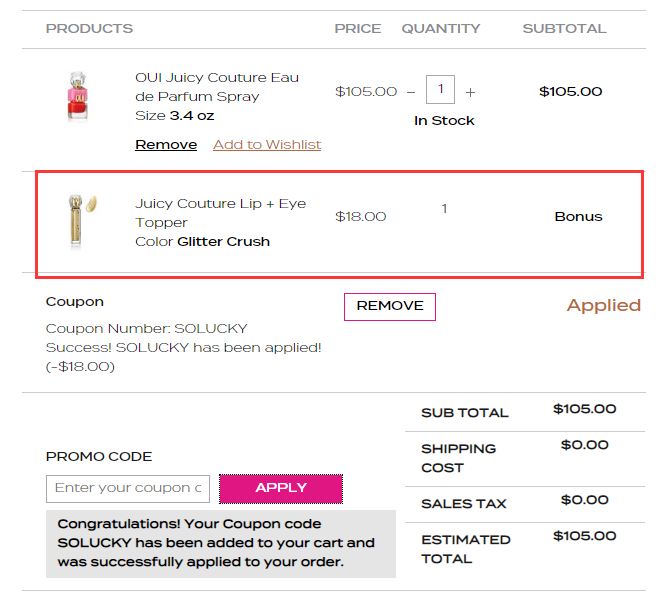Screen dimensions: 659x608
Task: Open Juicy Couture Lip + Eye Topper title
Action: coord(220,213)
